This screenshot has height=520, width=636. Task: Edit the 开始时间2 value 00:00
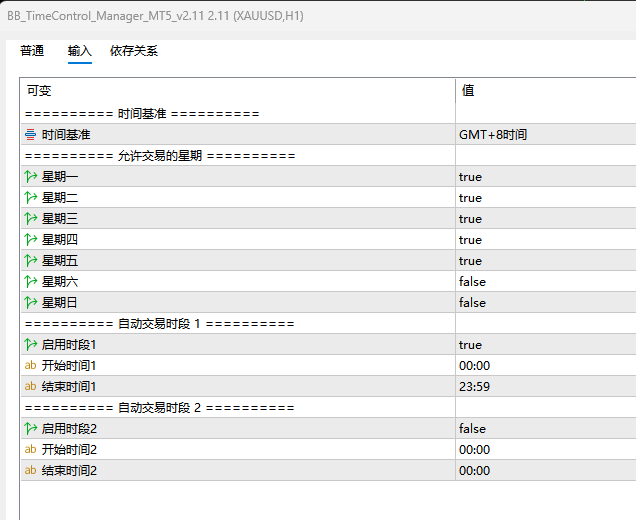coord(474,450)
